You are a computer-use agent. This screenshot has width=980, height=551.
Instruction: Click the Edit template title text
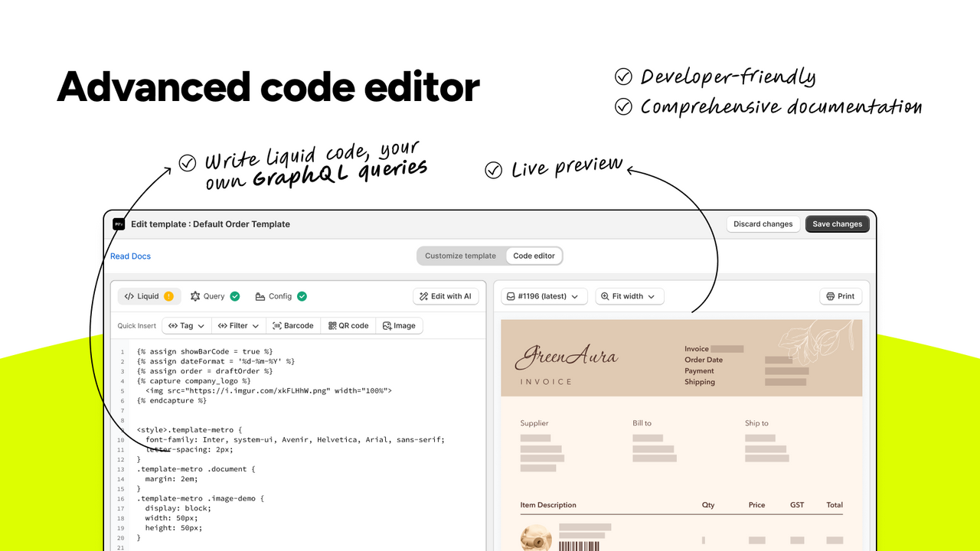click(211, 224)
